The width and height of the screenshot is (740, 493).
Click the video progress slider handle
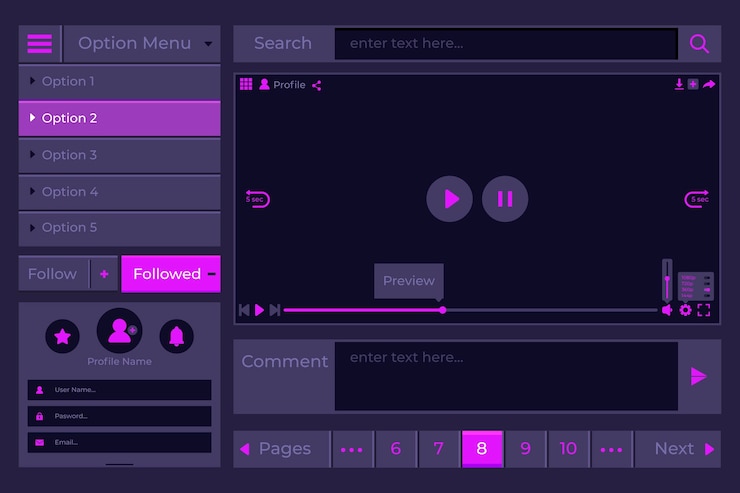[x=443, y=310]
